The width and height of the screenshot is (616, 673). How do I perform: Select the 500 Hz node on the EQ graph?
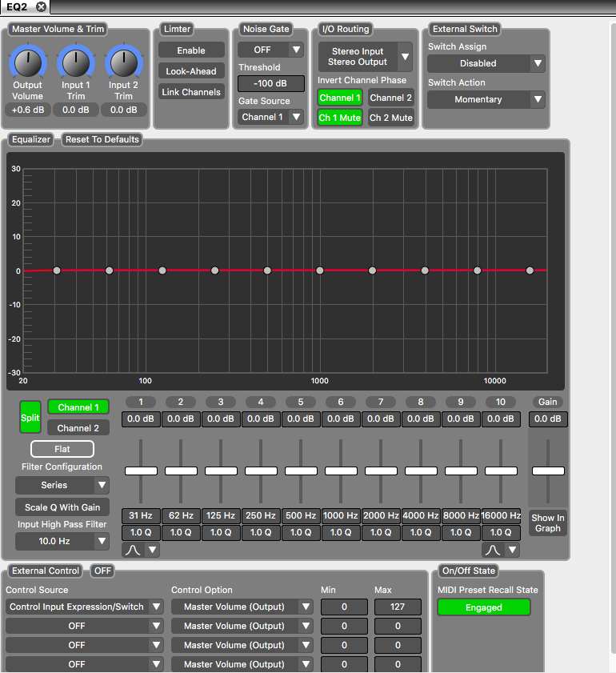tap(267, 270)
